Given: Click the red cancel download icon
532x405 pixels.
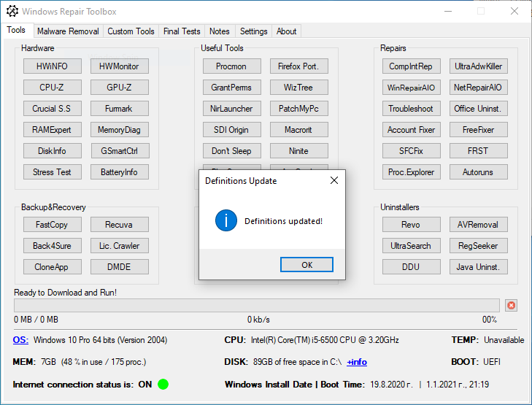Looking at the screenshot, I should tap(511, 305).
